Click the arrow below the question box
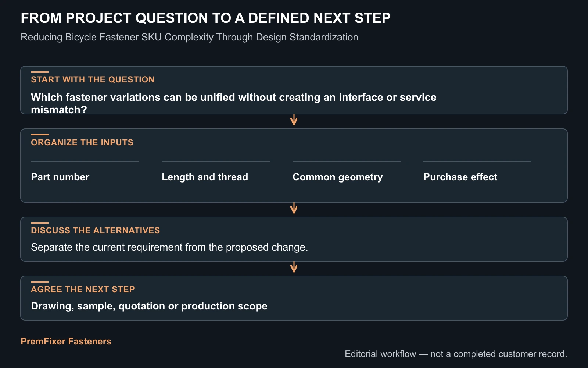The height and width of the screenshot is (368, 588). (294, 120)
